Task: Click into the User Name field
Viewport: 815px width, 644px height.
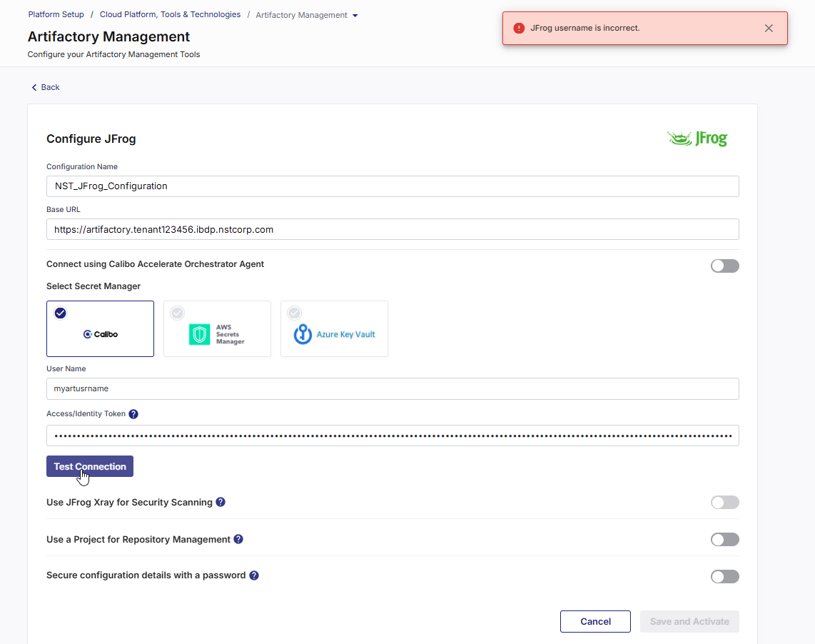Action: tap(393, 389)
